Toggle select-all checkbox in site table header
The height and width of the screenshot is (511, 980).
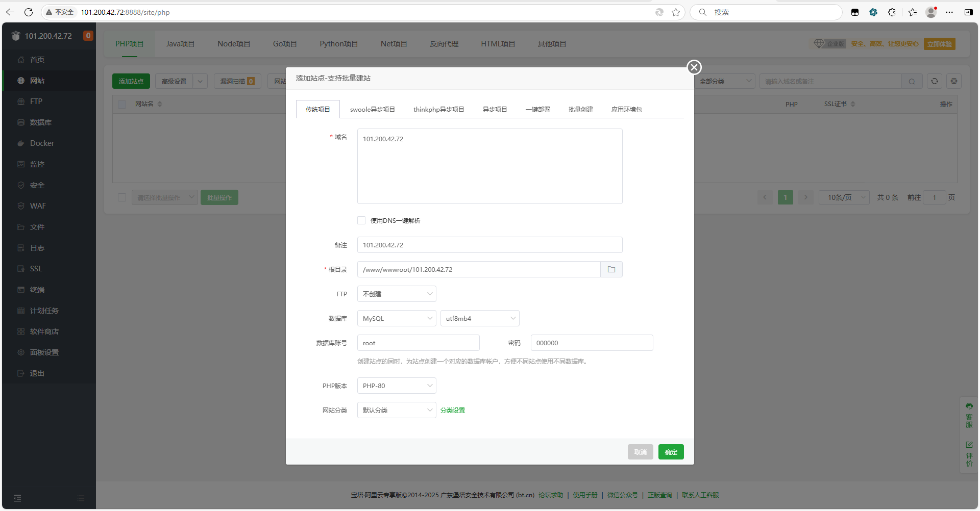[122, 104]
